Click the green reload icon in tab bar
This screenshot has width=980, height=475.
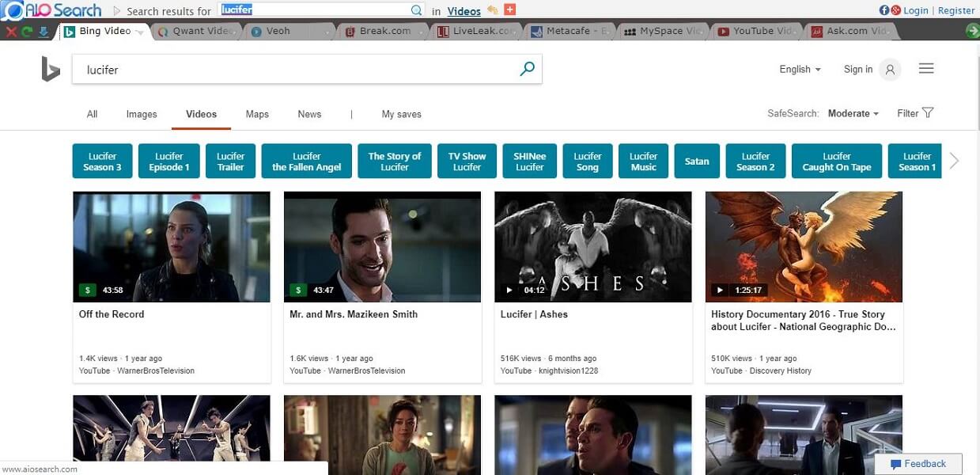coord(27,32)
